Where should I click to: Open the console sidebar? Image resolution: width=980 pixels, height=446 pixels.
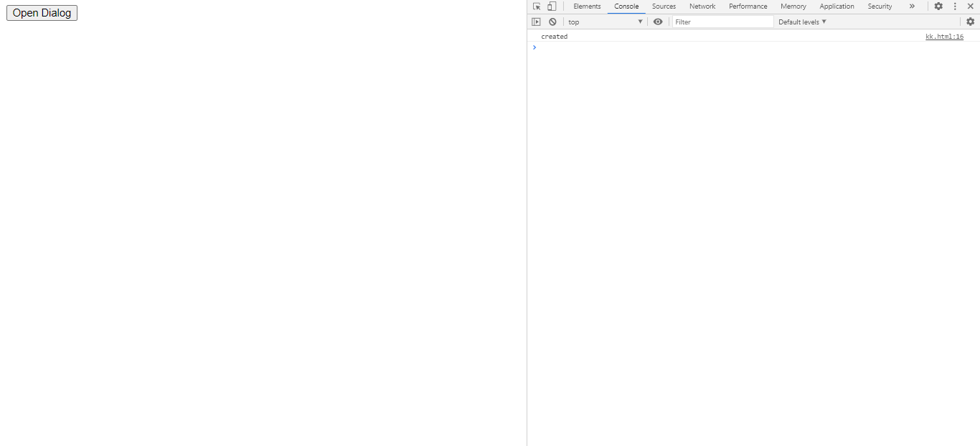[536, 22]
